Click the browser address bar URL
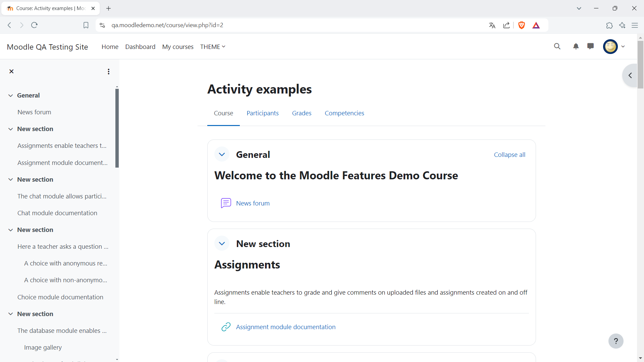This screenshot has height=362, width=644. coord(167,25)
